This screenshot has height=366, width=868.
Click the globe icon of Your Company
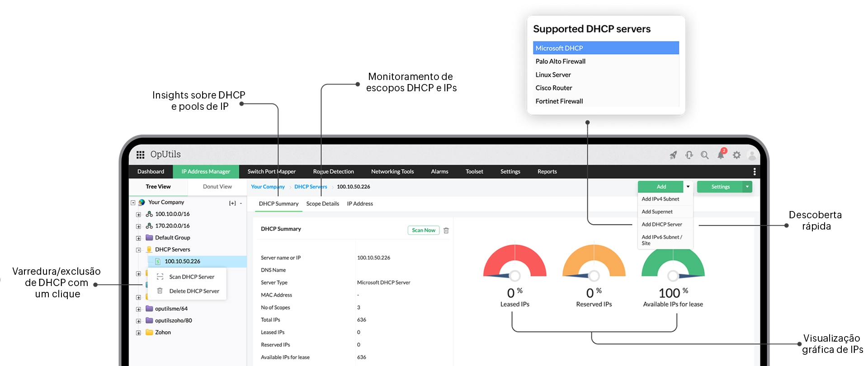point(142,202)
